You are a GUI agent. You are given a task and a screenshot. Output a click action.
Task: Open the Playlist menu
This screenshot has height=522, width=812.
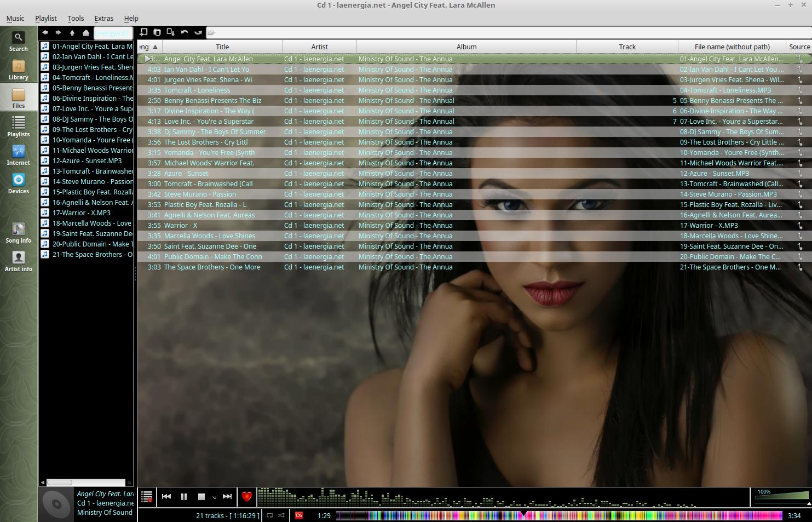click(45, 18)
